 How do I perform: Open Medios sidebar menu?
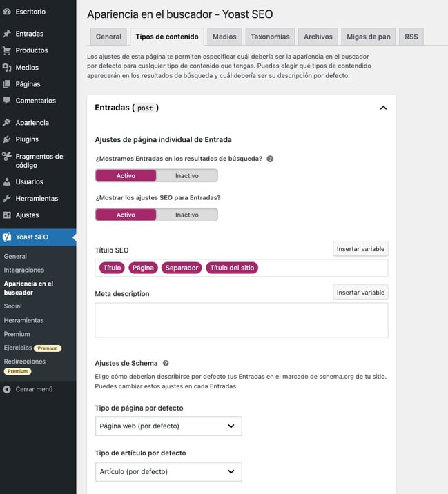click(27, 67)
